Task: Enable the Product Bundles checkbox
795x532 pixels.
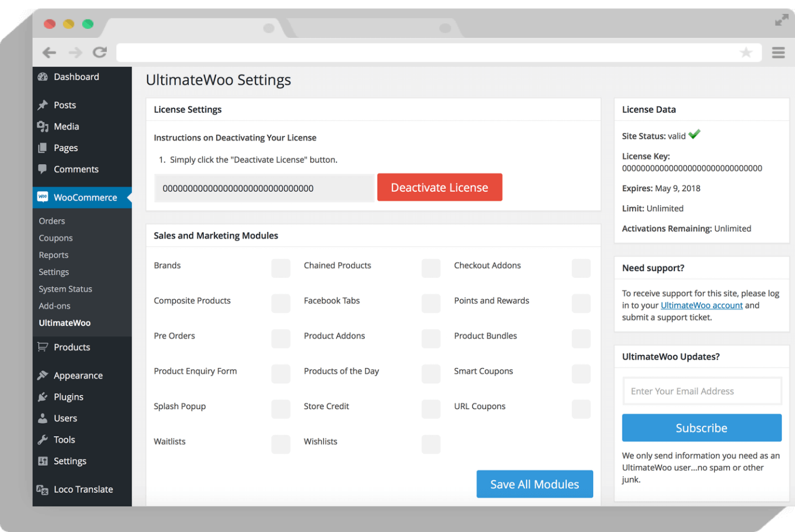Action: (x=581, y=339)
